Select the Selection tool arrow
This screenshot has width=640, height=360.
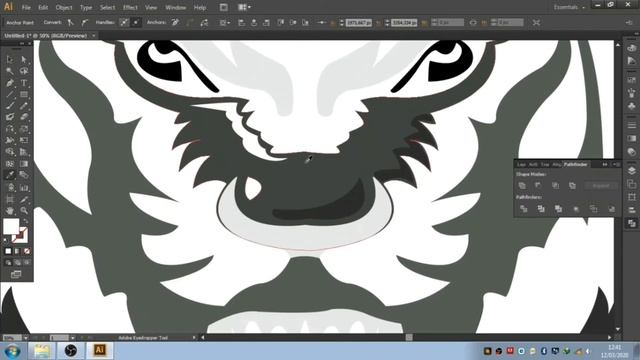(x=10, y=59)
